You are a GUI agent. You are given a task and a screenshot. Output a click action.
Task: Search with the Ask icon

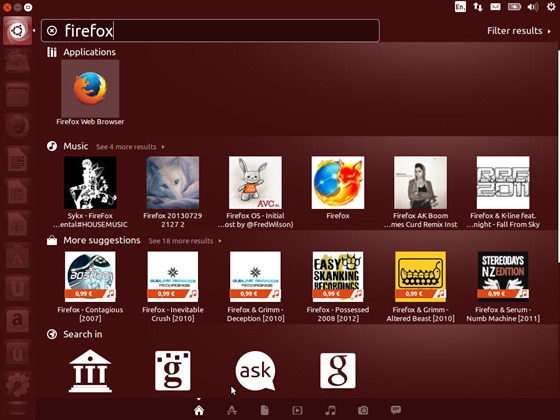point(255,371)
